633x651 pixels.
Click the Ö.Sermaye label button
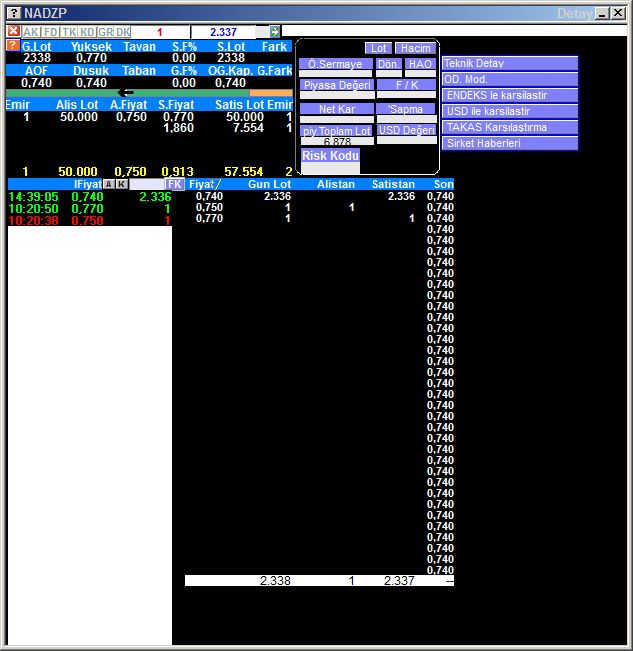click(335, 64)
